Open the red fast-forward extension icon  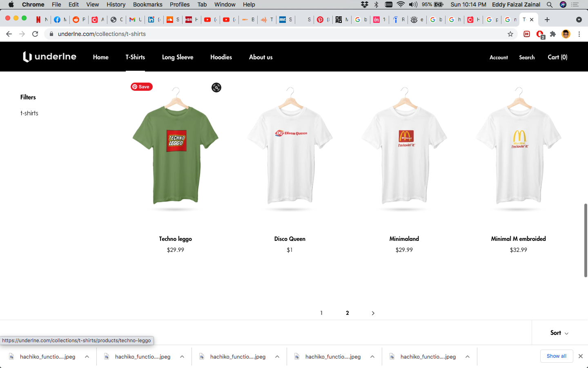point(527,34)
